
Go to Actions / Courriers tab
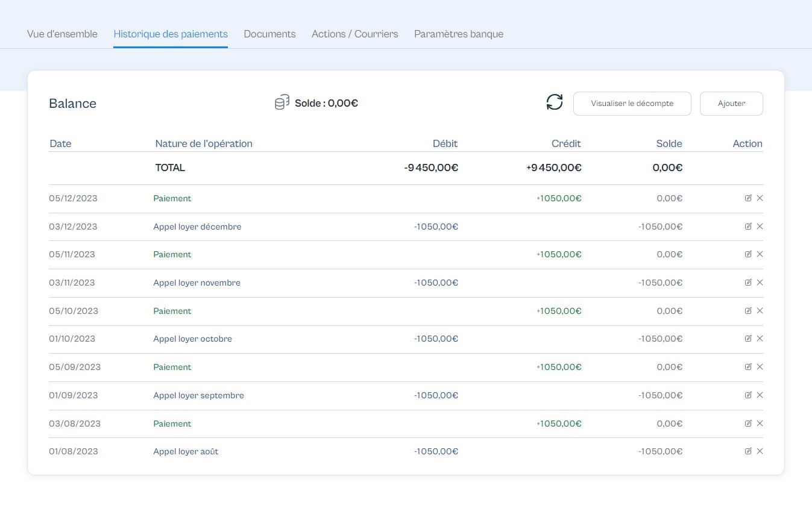pos(355,34)
